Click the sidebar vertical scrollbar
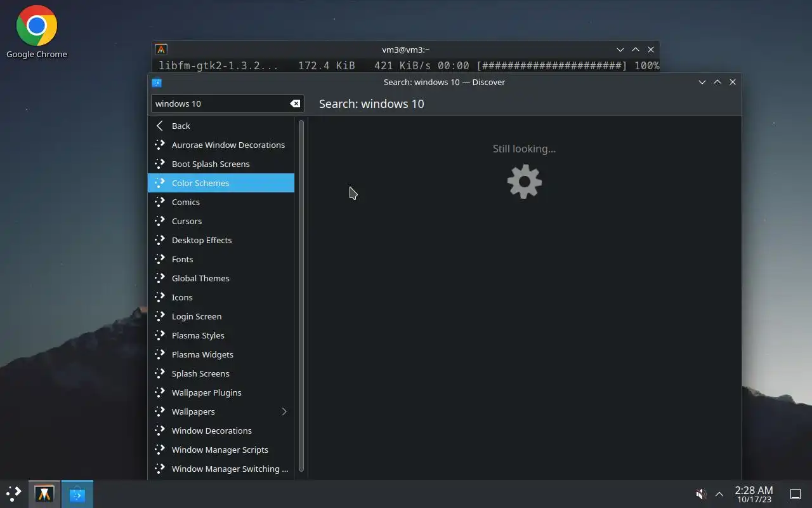Image resolution: width=812 pixels, height=508 pixels. point(301,295)
